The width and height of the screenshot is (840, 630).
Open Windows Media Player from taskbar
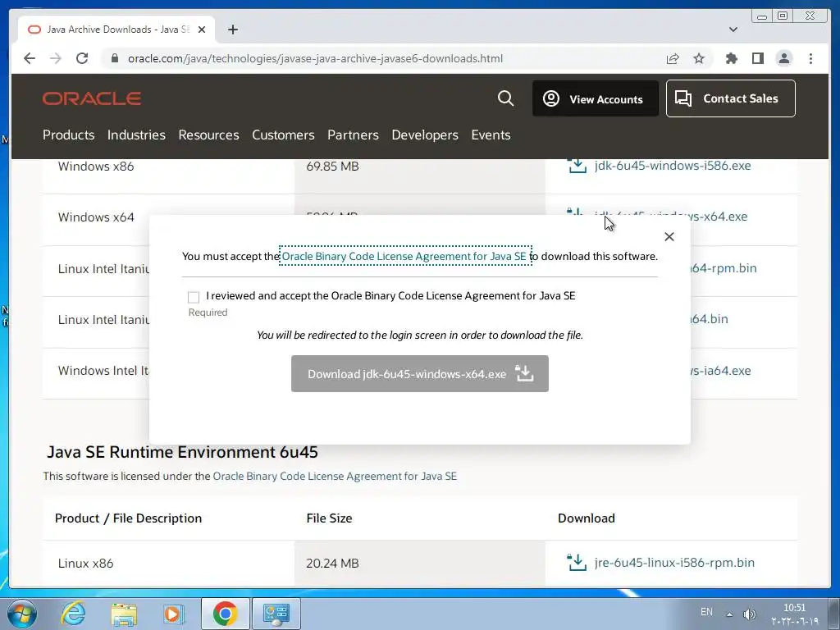click(x=174, y=614)
